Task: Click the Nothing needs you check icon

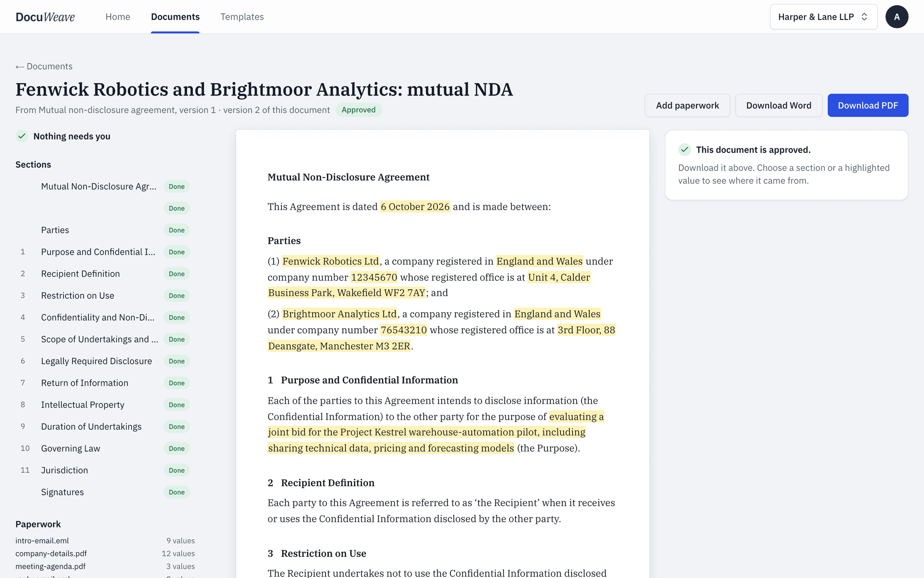Action: 22,136
